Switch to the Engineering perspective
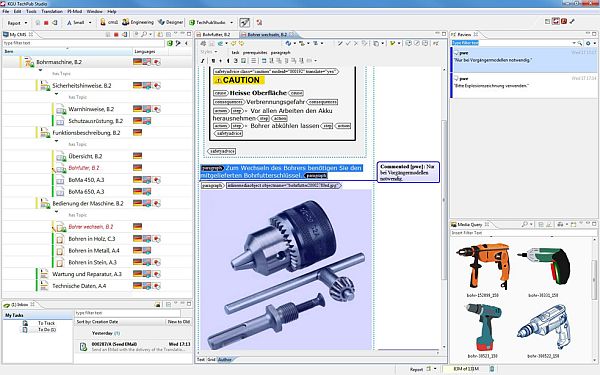 pos(138,22)
